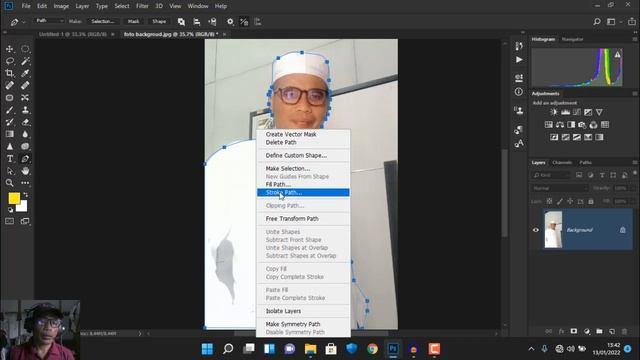Screen dimensions: 640x360
Task: Click the Selection button in options bar
Action: pos(102,21)
